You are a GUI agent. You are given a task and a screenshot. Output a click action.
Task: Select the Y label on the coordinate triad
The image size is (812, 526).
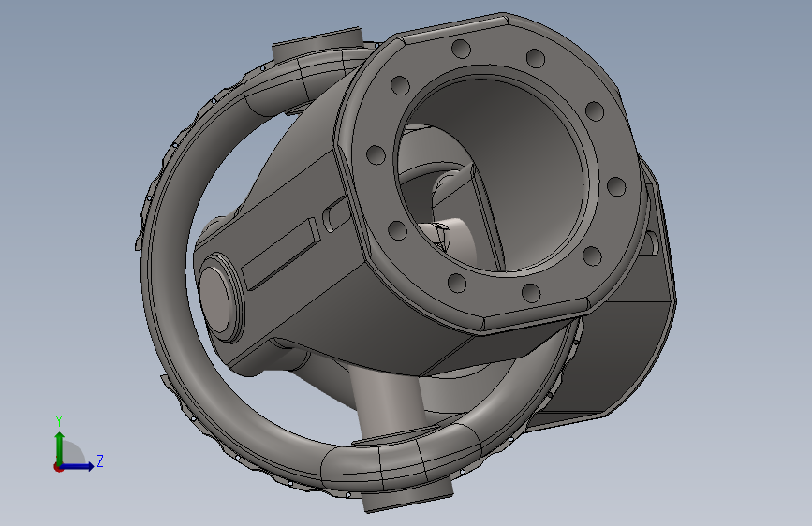(x=59, y=420)
